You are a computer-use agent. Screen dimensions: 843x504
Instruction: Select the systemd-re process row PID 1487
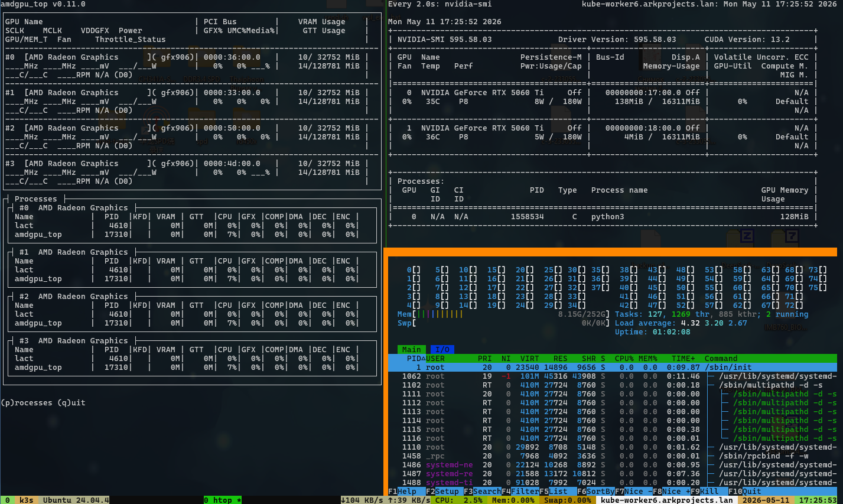pos(613,474)
